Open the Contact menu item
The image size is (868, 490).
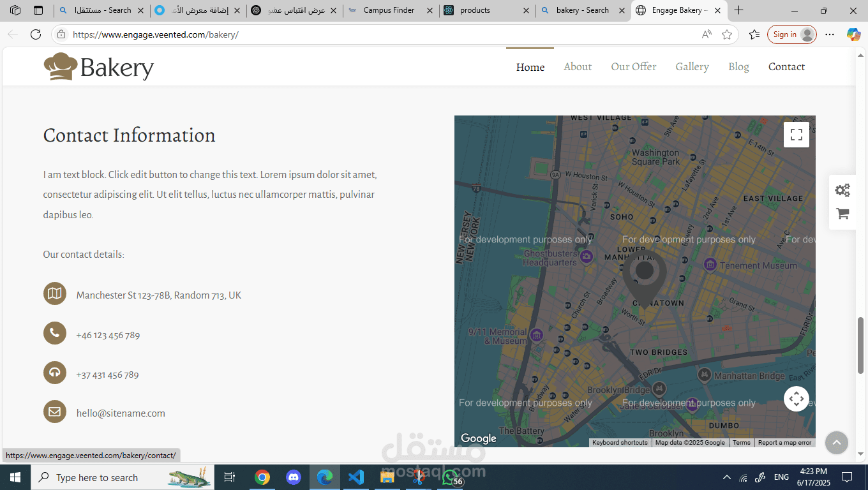(x=786, y=67)
